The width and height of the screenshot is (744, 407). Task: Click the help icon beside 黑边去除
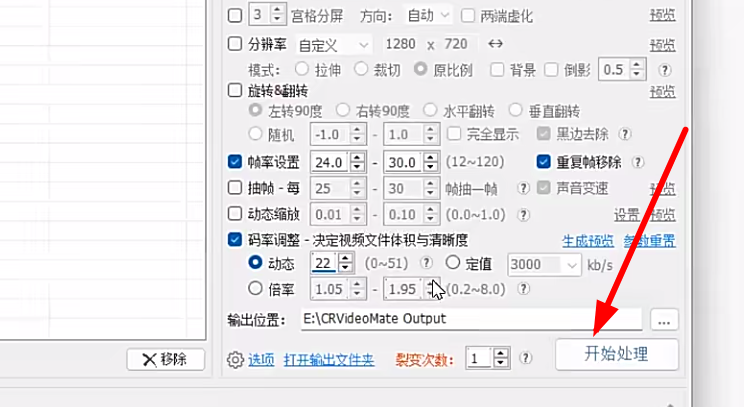click(625, 134)
